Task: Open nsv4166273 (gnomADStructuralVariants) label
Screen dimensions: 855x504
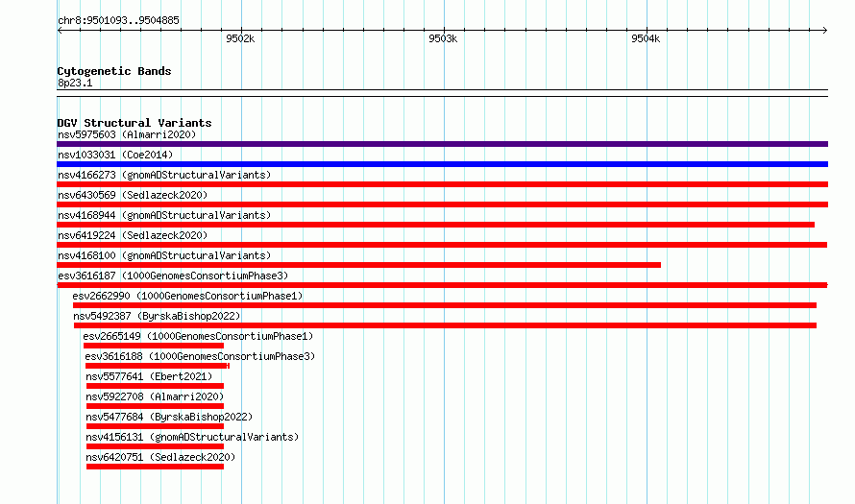Action: tap(164, 175)
